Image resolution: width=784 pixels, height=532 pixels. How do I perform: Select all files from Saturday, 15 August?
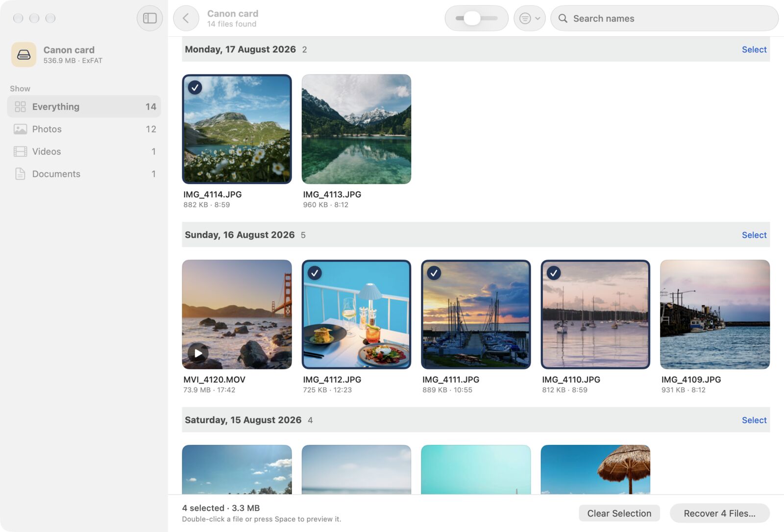point(754,420)
